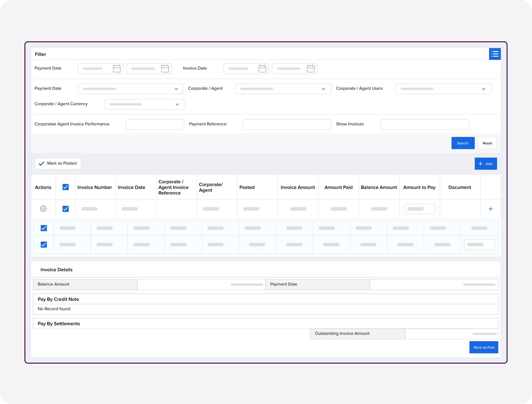
Task: Click the Balance Amount column header
Action: point(379,187)
